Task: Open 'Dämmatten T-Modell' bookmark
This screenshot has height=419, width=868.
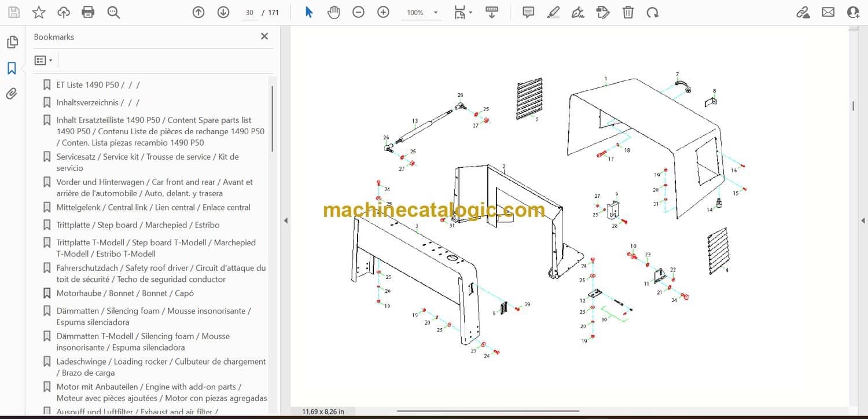Action: point(143,342)
